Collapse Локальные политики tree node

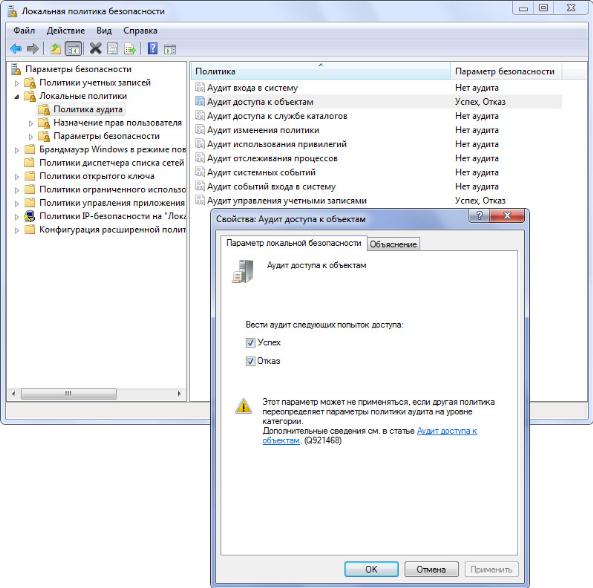pos(17,97)
